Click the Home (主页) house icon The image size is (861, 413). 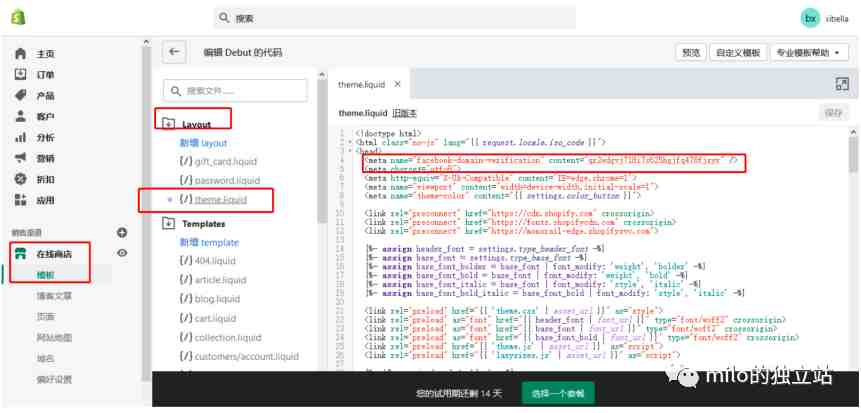[x=20, y=54]
